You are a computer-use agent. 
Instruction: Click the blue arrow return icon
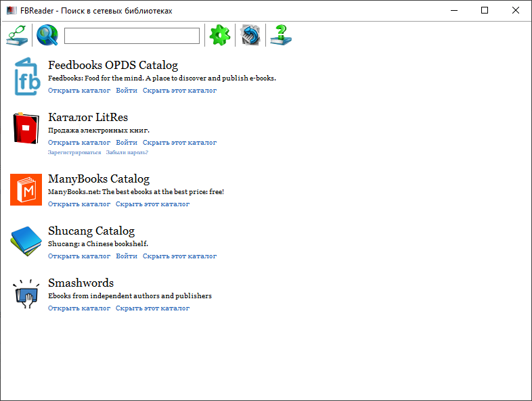click(250, 35)
